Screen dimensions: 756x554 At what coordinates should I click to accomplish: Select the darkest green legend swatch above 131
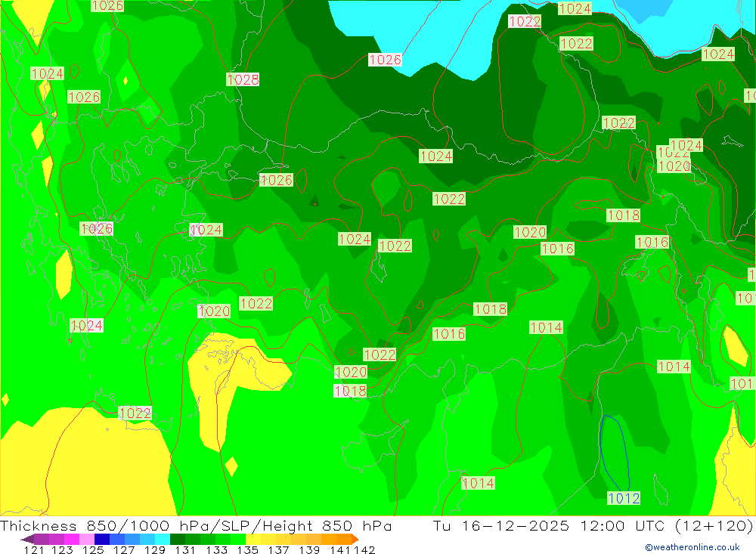pos(178,539)
